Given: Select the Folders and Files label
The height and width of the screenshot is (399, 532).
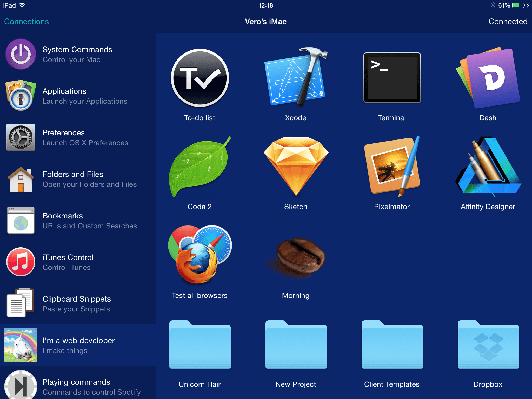Looking at the screenshot, I should pyautogui.click(x=73, y=174).
